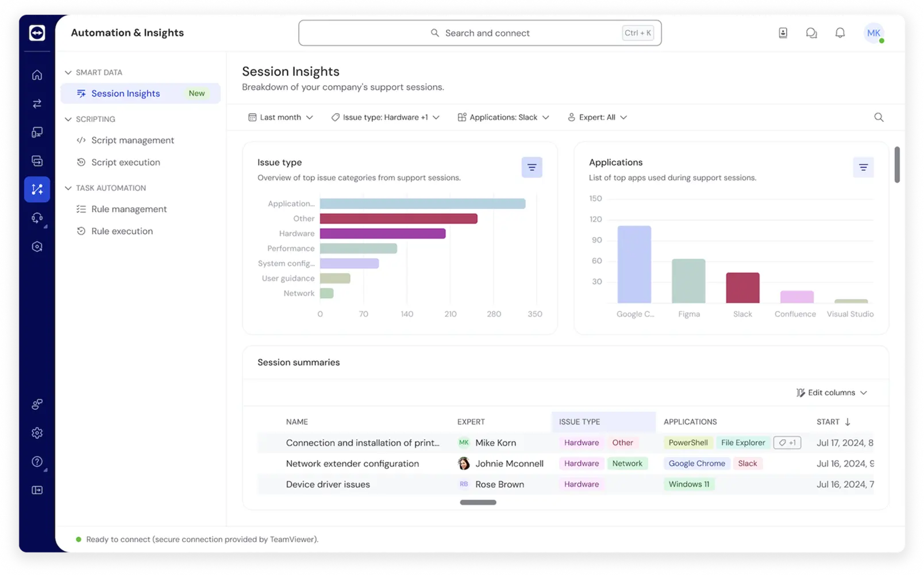Open Rule management
The width and height of the screenshot is (924, 575).
coord(129,209)
